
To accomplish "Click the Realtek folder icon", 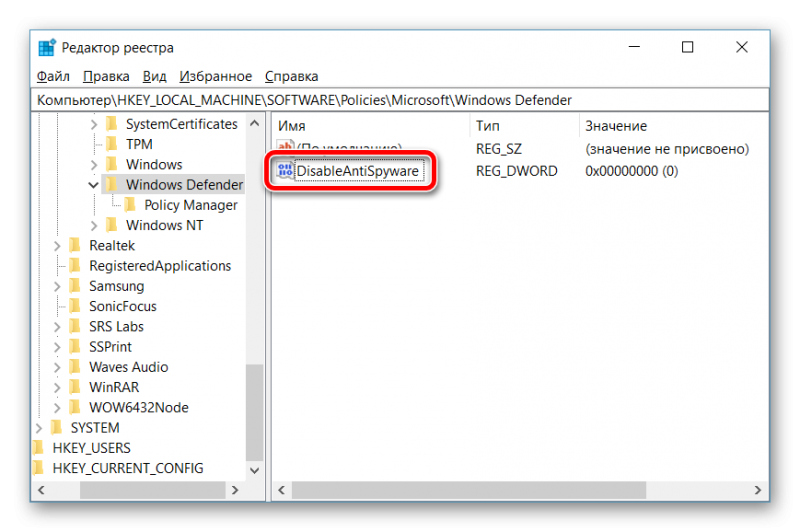I will pos(75,245).
